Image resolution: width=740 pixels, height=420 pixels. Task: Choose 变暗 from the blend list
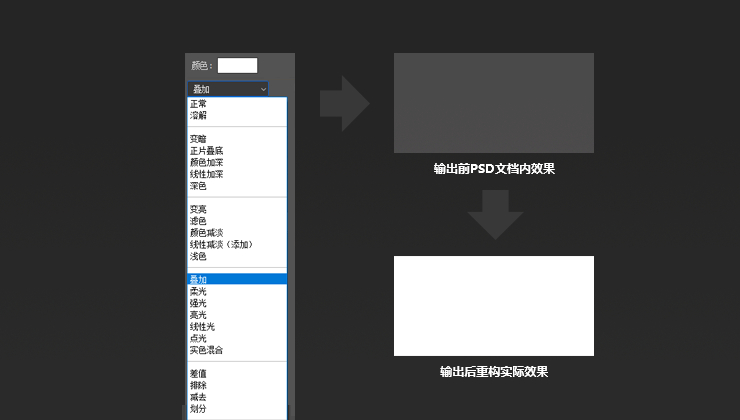[199, 139]
